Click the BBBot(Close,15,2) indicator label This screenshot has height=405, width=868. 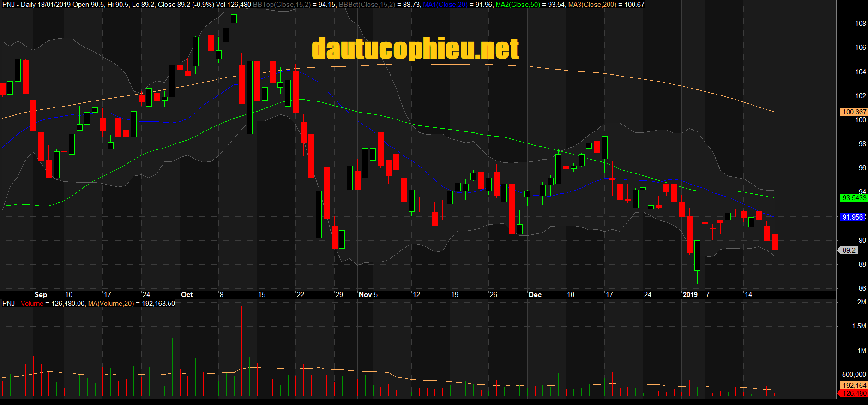pos(367,5)
